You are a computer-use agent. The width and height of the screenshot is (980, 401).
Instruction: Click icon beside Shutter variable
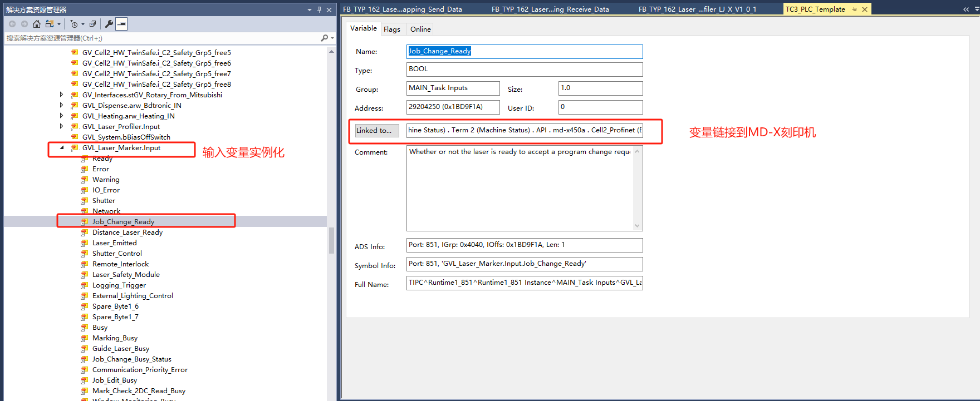85,200
